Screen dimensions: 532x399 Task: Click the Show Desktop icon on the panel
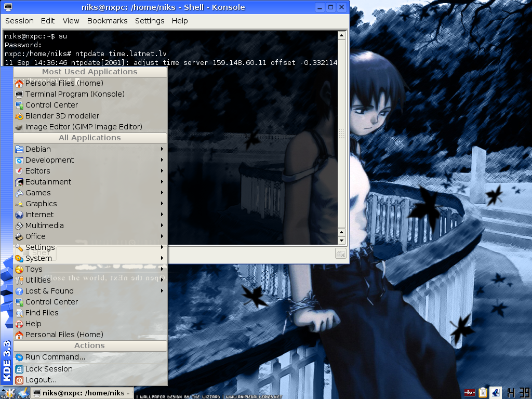click(x=24, y=393)
